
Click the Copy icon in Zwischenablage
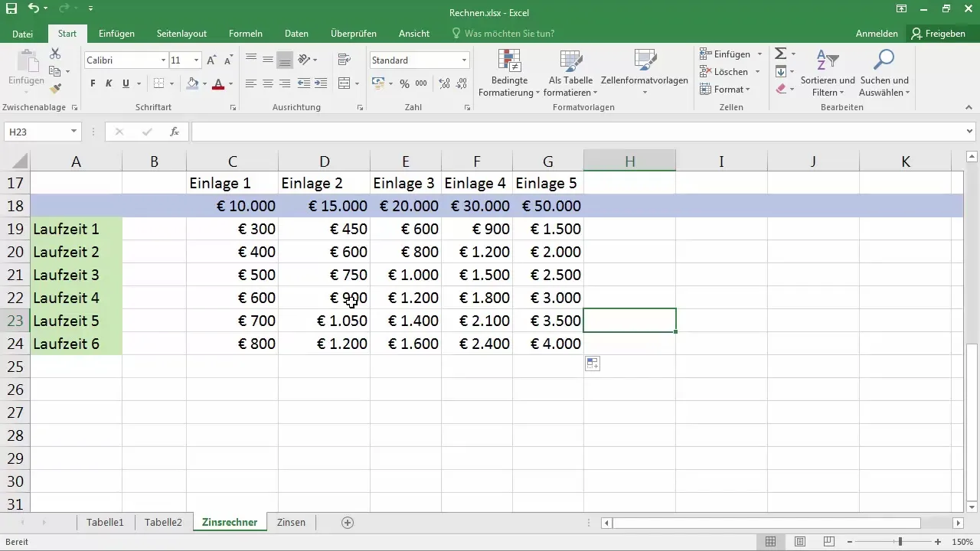click(55, 72)
